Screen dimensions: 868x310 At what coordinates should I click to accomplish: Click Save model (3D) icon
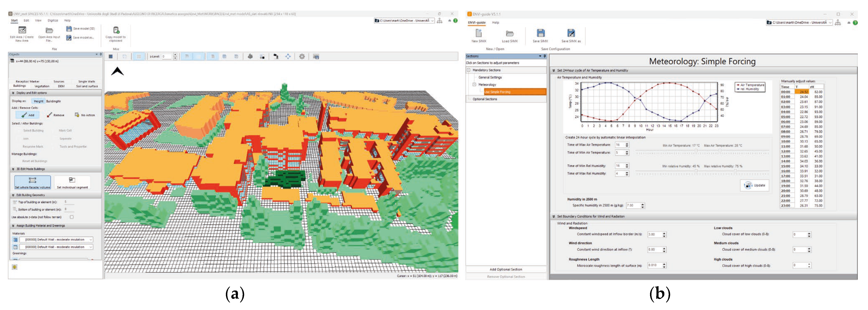click(x=69, y=29)
